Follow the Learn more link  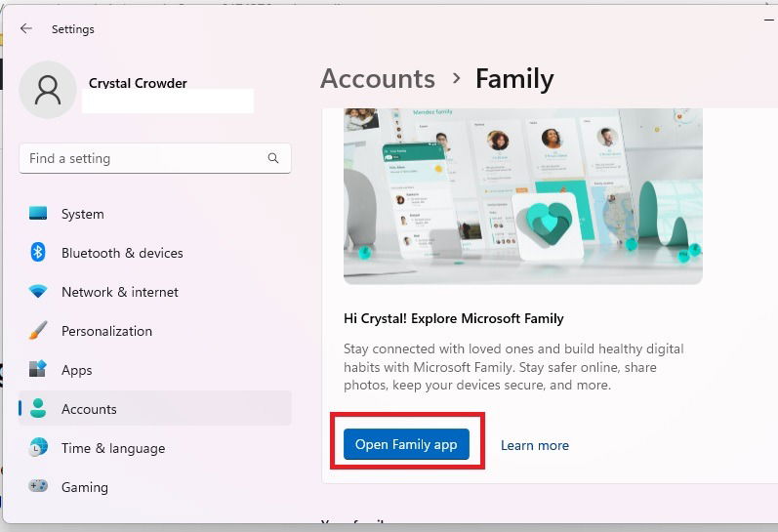(534, 445)
